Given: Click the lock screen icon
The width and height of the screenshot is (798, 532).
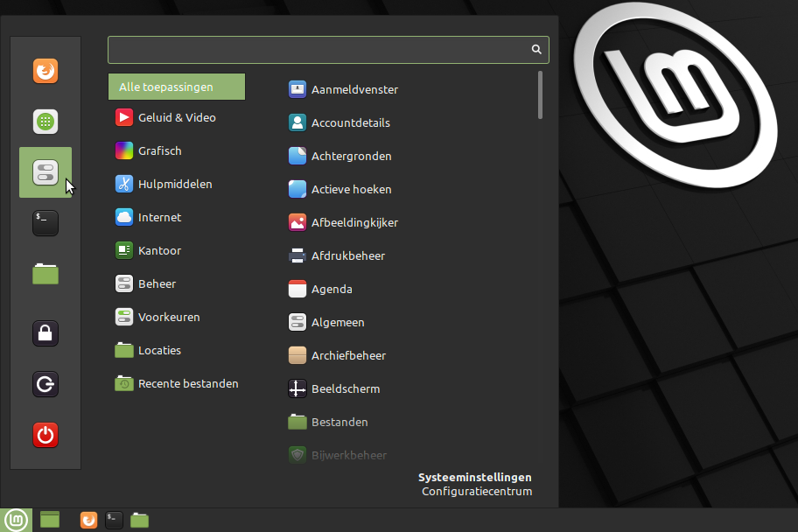Looking at the screenshot, I should pos(45,332).
